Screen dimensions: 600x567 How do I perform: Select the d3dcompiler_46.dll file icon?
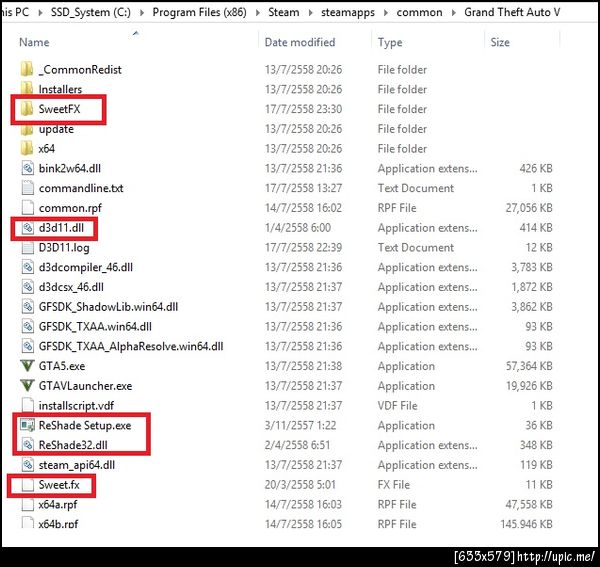(x=28, y=267)
